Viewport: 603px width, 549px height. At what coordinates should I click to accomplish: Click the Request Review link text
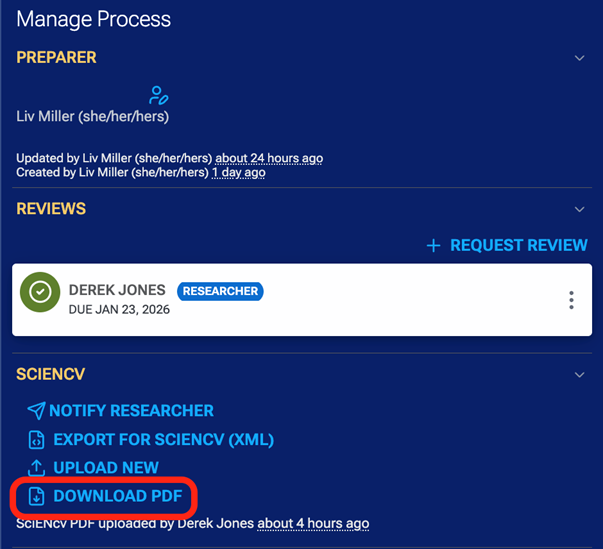[x=518, y=245]
